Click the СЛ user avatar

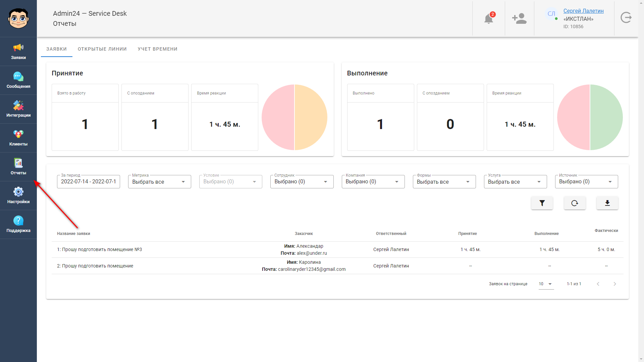(551, 14)
